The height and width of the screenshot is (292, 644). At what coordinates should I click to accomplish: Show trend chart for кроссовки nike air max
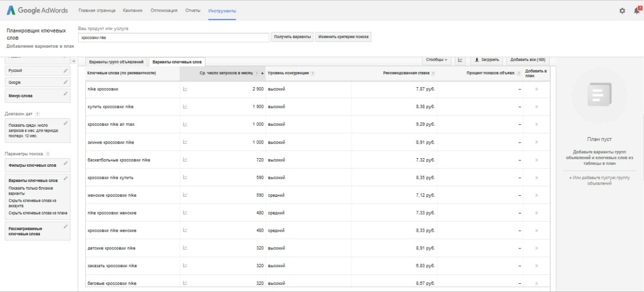pos(185,124)
